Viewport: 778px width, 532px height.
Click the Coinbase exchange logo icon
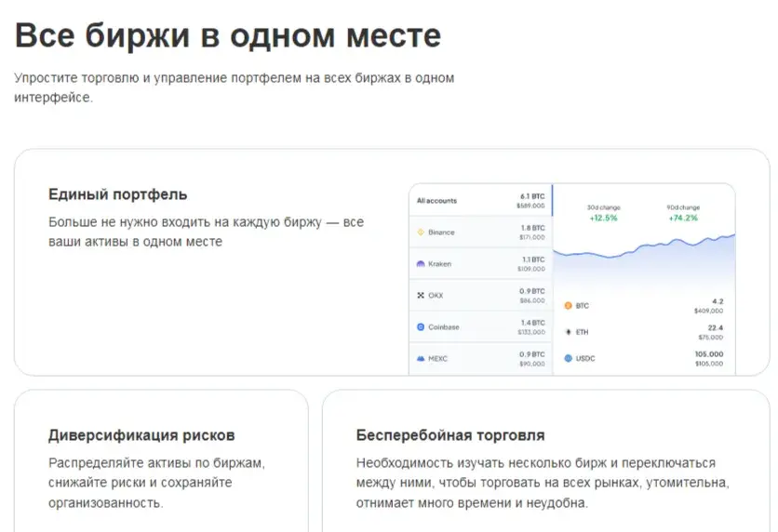[x=421, y=327]
